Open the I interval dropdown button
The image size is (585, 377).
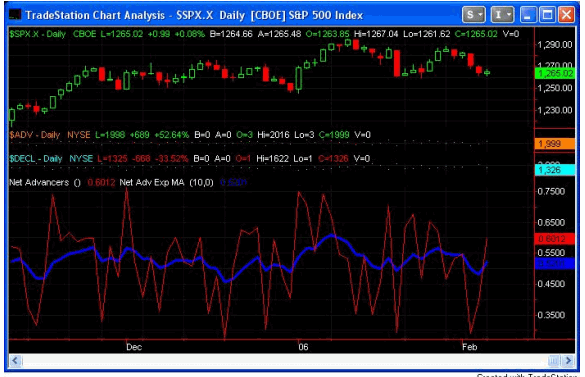point(502,15)
